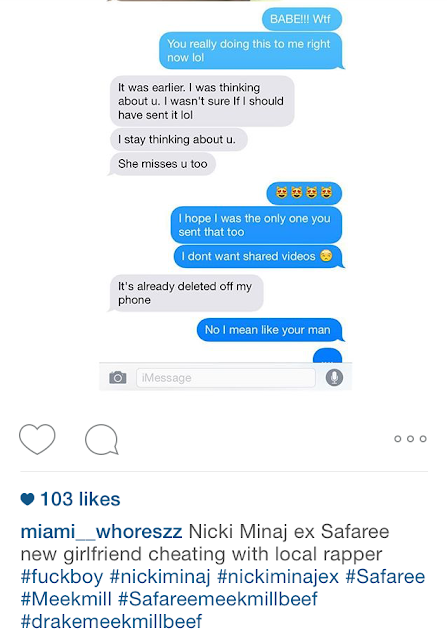Tap the 'BABE!!! Wtf' message bubble
Image resolution: width=447 pixels, height=640 pixels.
[302, 19]
